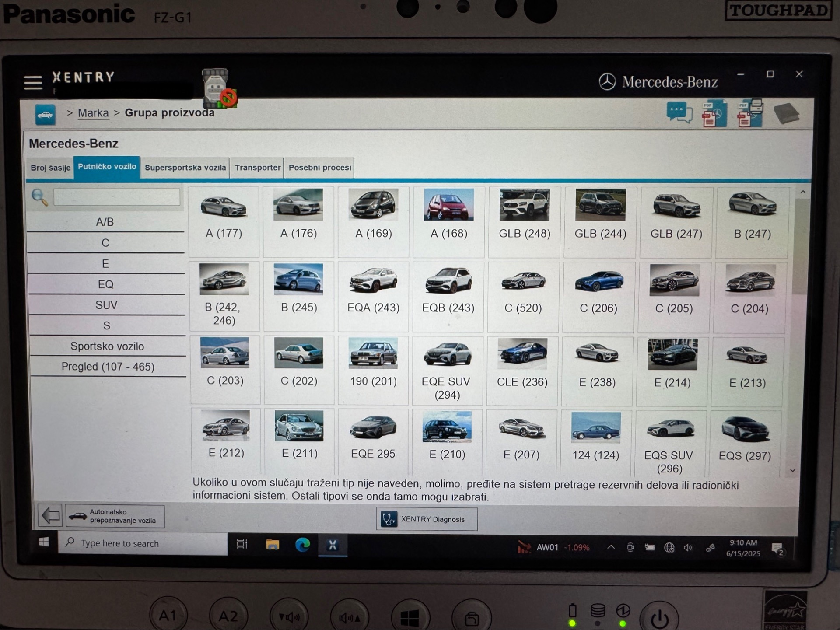This screenshot has width=840, height=630.
Task: Pick the E (214) model tile
Action: (x=672, y=371)
